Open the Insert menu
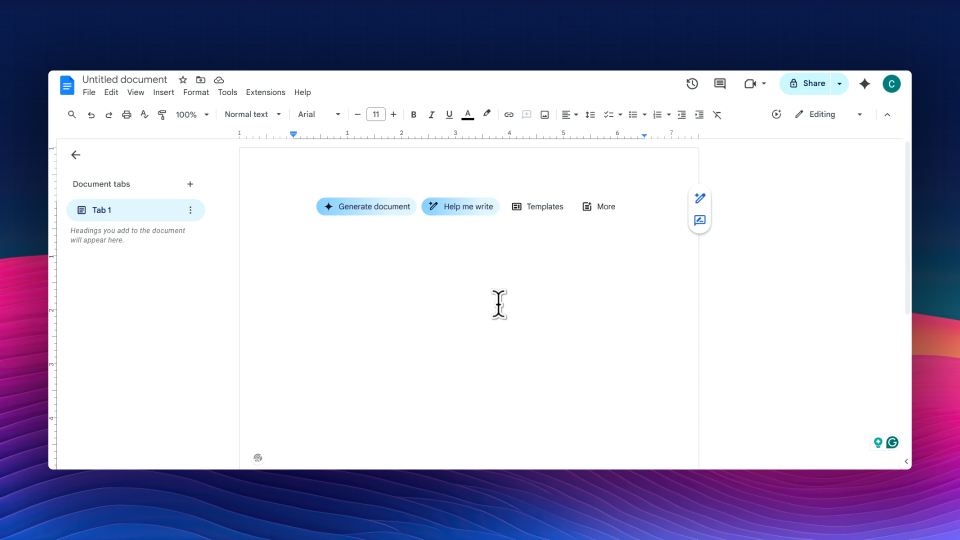 [x=163, y=92]
